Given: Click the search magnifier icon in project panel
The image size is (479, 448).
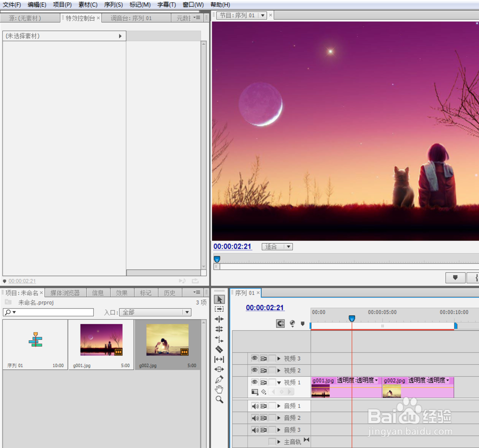Looking at the screenshot, I should point(8,312).
